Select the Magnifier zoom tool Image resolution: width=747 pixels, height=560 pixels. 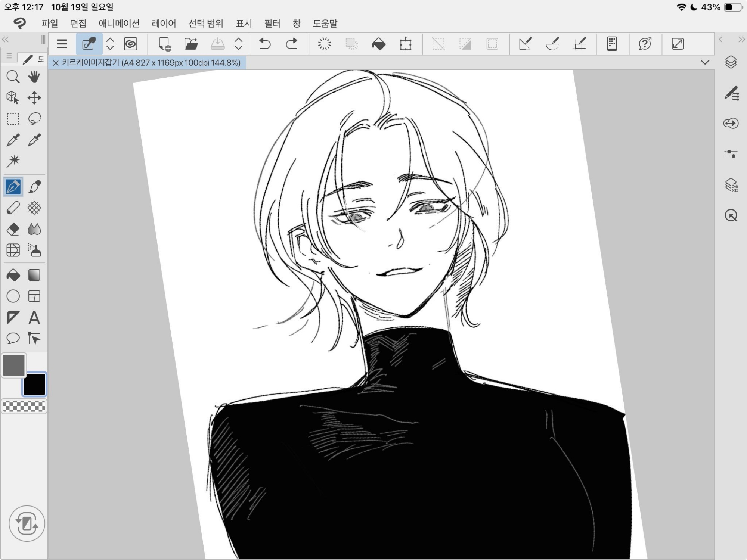tap(13, 77)
